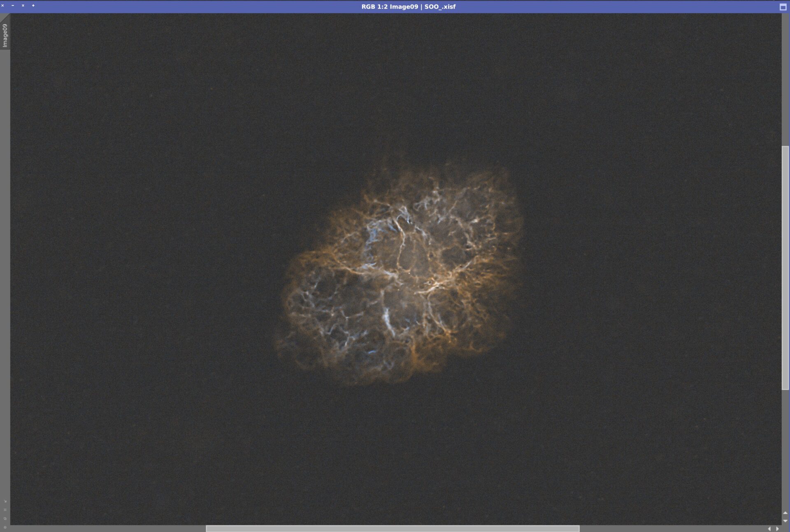Click the horizontal scrollbar thumb
This screenshot has height=532, width=790.
coord(392,529)
